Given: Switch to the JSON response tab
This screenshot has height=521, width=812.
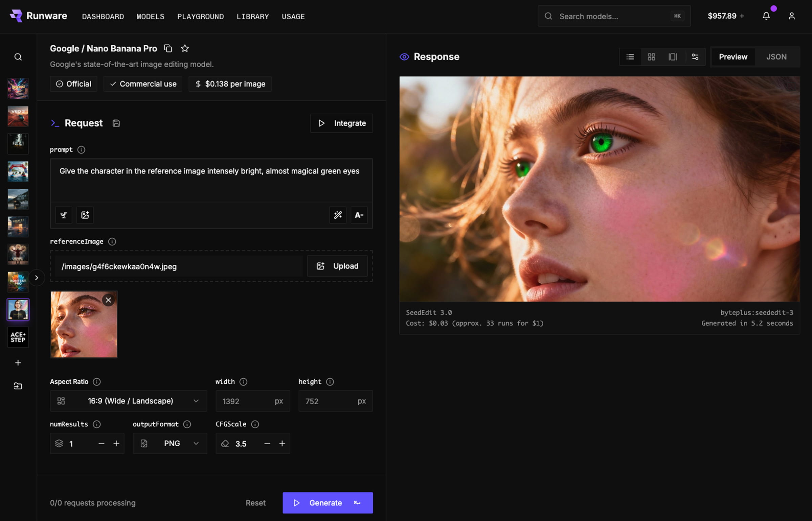Looking at the screenshot, I should click(776, 56).
